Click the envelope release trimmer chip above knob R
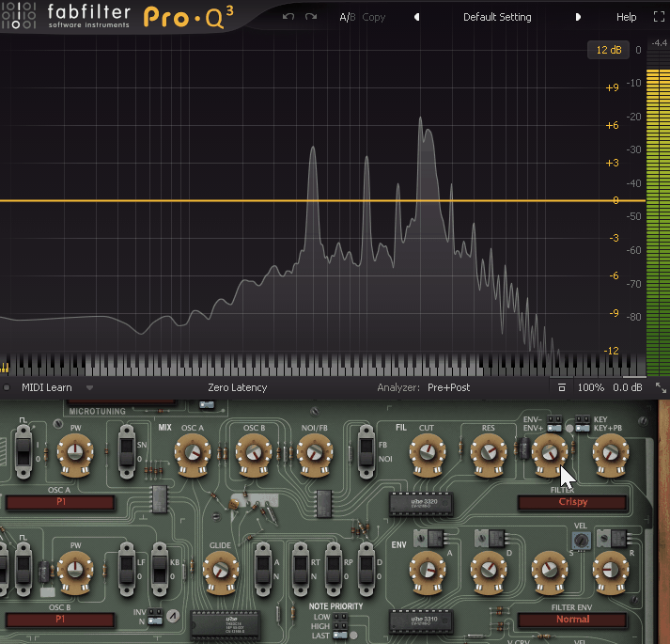 point(613,538)
